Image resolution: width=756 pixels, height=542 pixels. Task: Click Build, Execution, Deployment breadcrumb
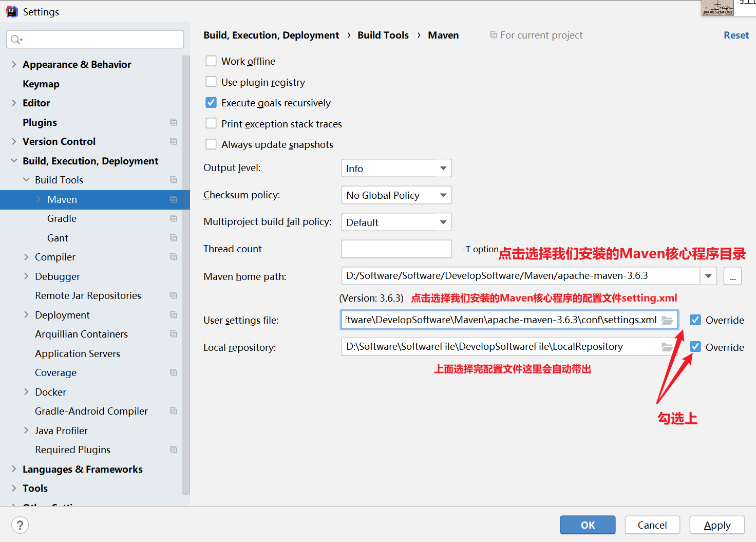271,35
